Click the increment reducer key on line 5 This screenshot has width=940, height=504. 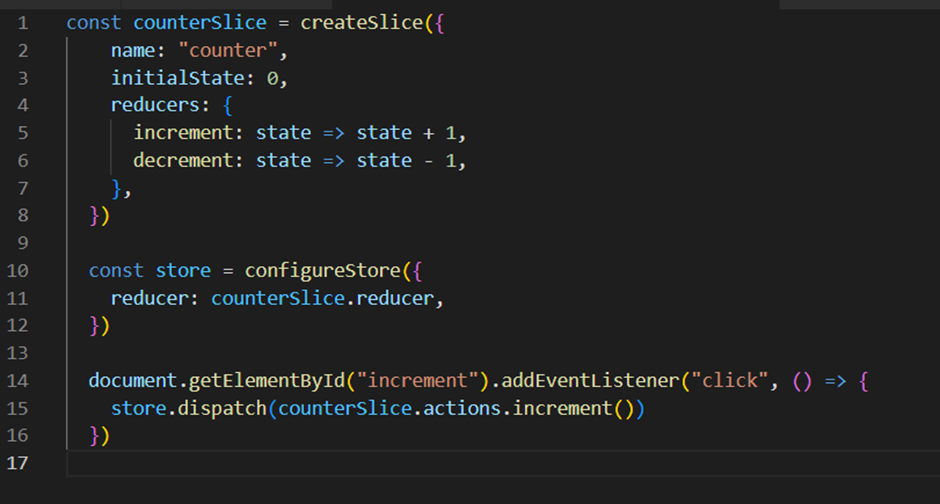(x=183, y=132)
